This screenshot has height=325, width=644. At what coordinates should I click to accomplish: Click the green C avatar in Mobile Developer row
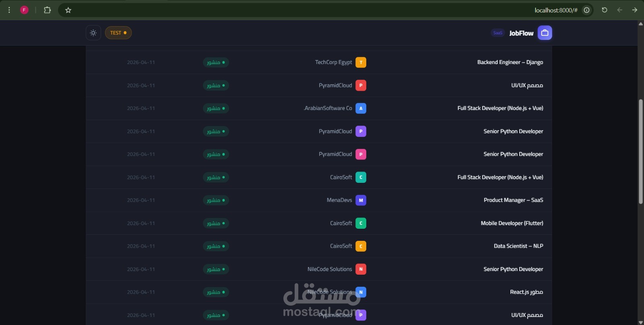(x=361, y=223)
